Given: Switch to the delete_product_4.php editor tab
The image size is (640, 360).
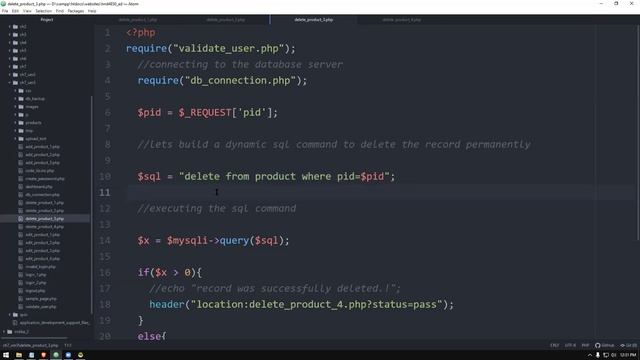Looking at the screenshot, I should coord(402,20).
